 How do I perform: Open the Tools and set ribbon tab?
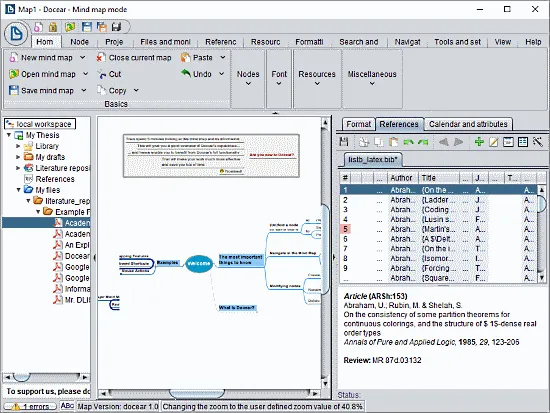(457, 42)
